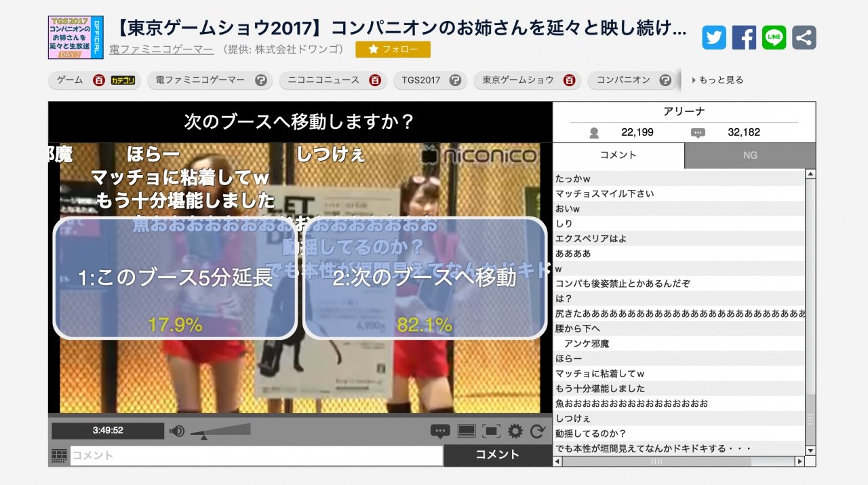This screenshot has height=485, width=868.
Task: Open the comment keyboard icon
Action: tap(58, 455)
